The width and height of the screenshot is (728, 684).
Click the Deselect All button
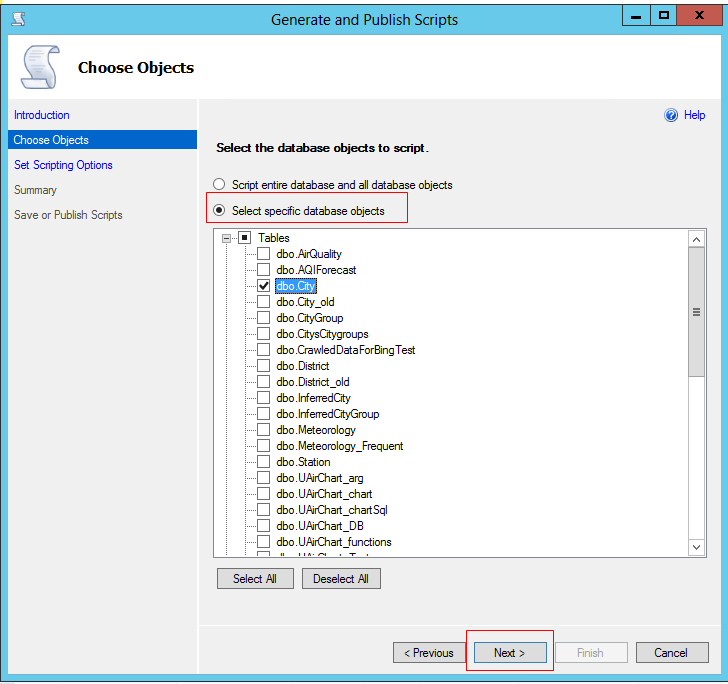(x=341, y=579)
